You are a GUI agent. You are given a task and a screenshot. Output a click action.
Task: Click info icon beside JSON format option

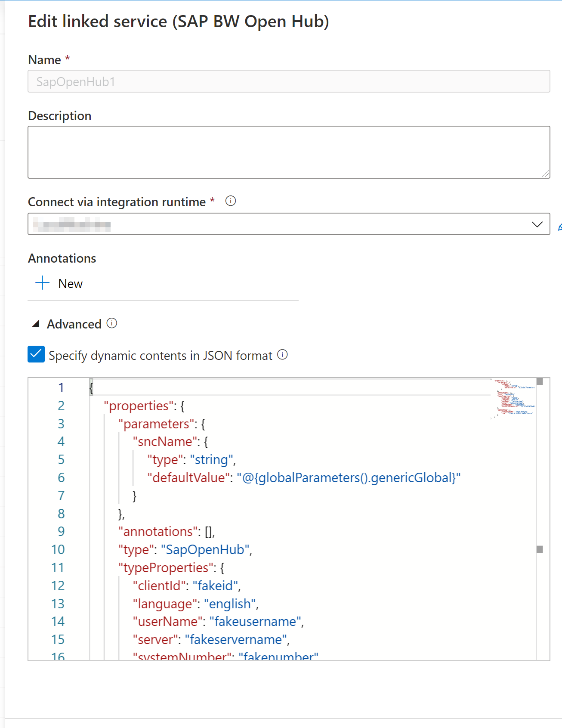coord(282,355)
